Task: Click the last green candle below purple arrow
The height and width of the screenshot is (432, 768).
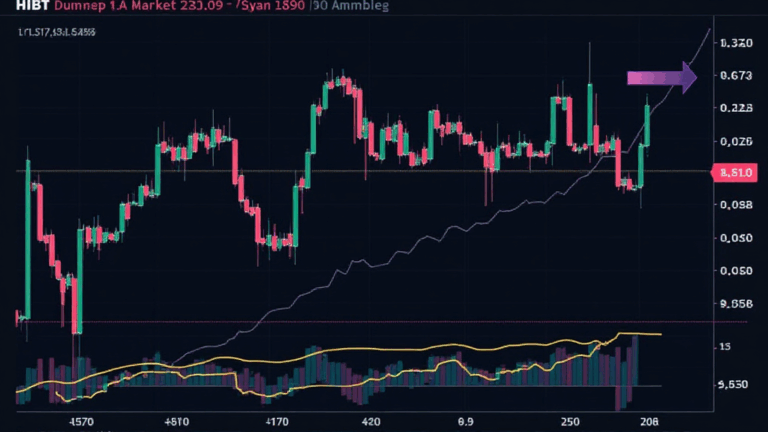Action: tap(648, 125)
